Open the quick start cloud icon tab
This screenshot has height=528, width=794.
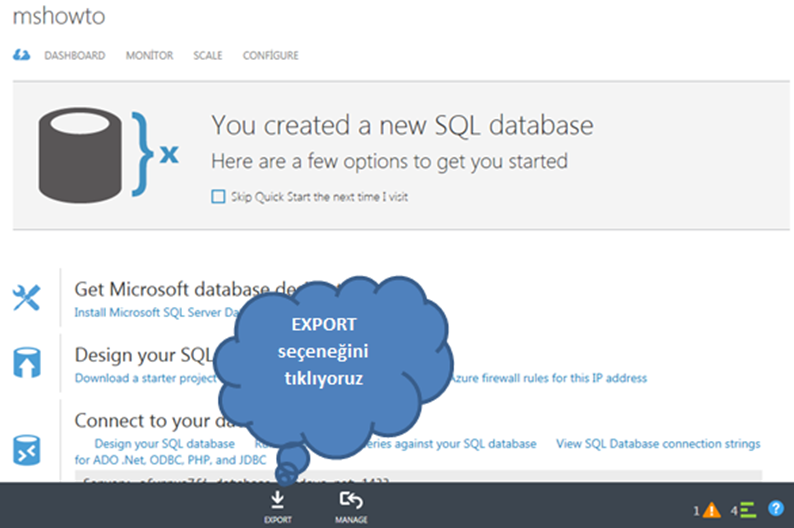point(21,55)
